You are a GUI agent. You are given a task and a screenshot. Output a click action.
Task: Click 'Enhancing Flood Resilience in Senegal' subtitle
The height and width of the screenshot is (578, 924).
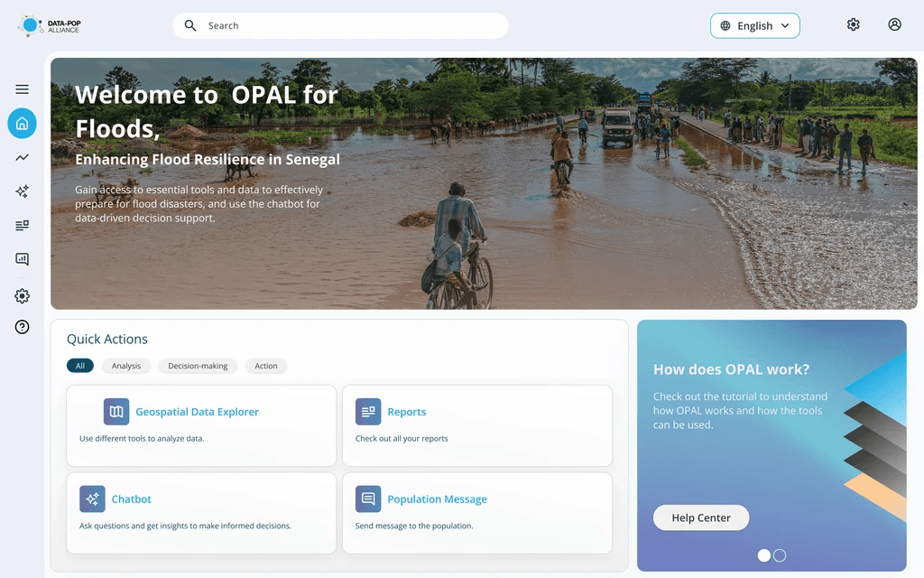click(x=208, y=159)
